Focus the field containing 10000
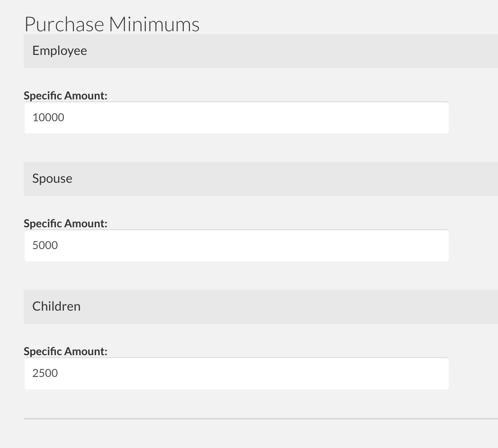The height and width of the screenshot is (448, 498). (237, 118)
